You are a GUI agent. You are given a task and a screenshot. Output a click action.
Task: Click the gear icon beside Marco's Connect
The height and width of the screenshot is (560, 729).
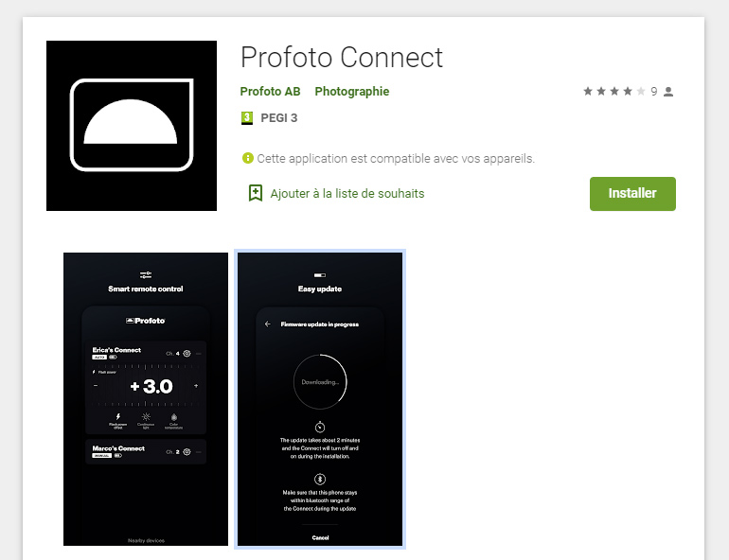[187, 452]
